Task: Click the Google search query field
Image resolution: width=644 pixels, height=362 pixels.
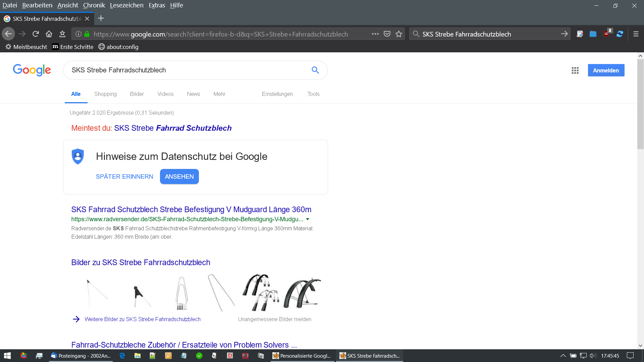Action: tap(188, 70)
